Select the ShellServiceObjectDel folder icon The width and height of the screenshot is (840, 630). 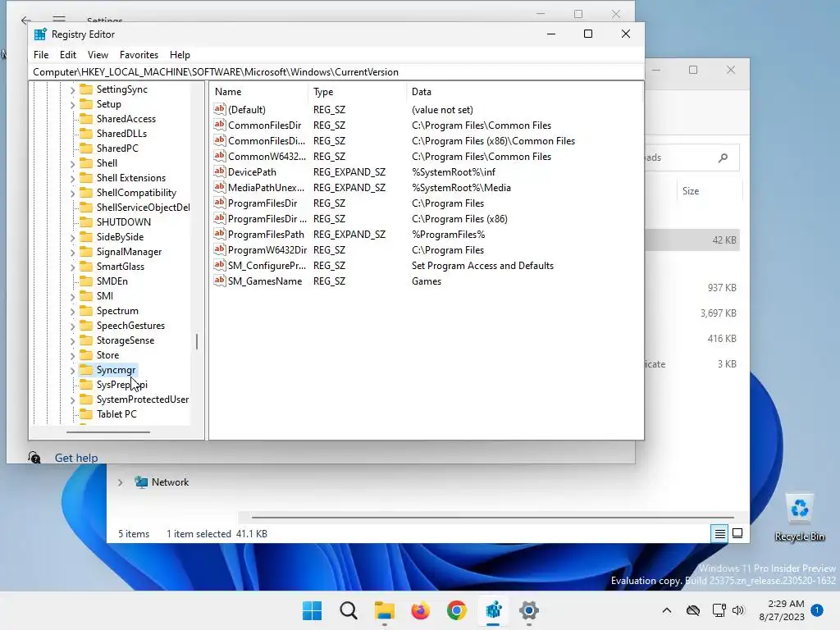(x=85, y=208)
